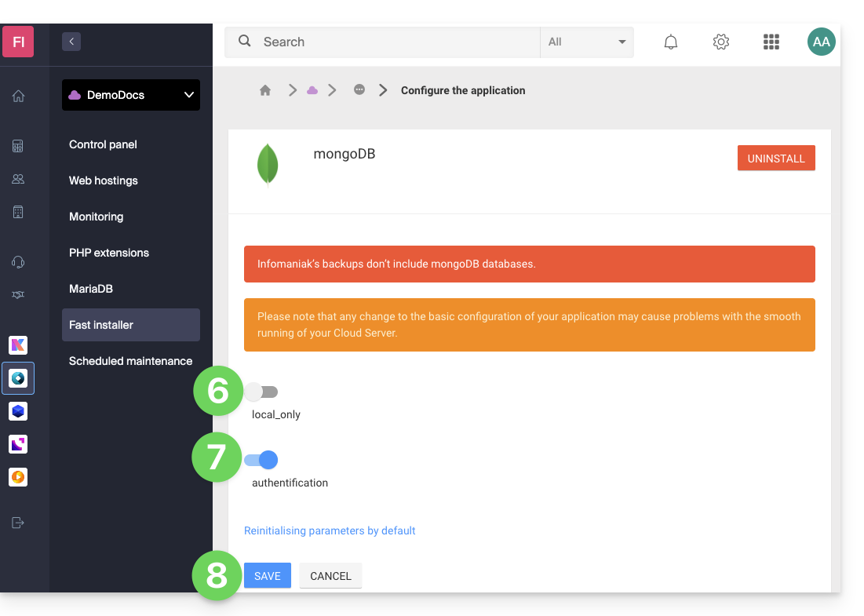
Task: Click into the Search input field
Action: click(396, 42)
